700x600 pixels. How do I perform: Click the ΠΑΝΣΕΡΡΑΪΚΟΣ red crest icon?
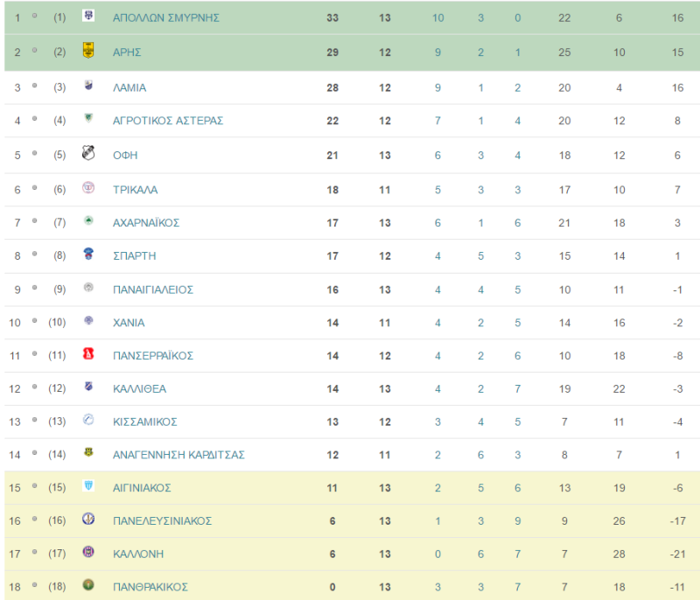pyautogui.click(x=88, y=353)
